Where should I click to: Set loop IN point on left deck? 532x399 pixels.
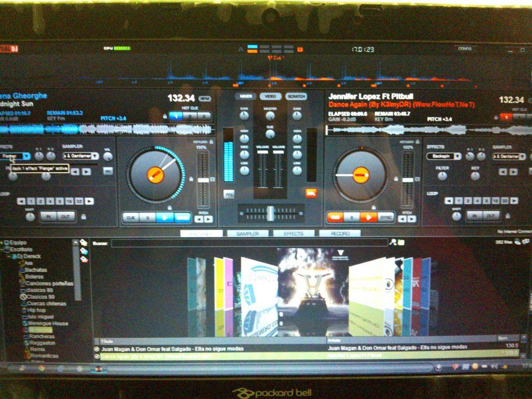[49, 217]
